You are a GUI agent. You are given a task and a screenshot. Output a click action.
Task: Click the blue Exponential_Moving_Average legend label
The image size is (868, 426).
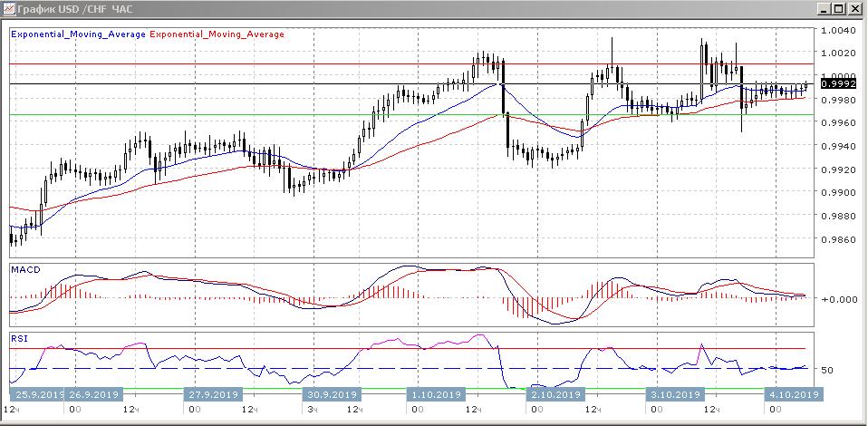(78, 34)
